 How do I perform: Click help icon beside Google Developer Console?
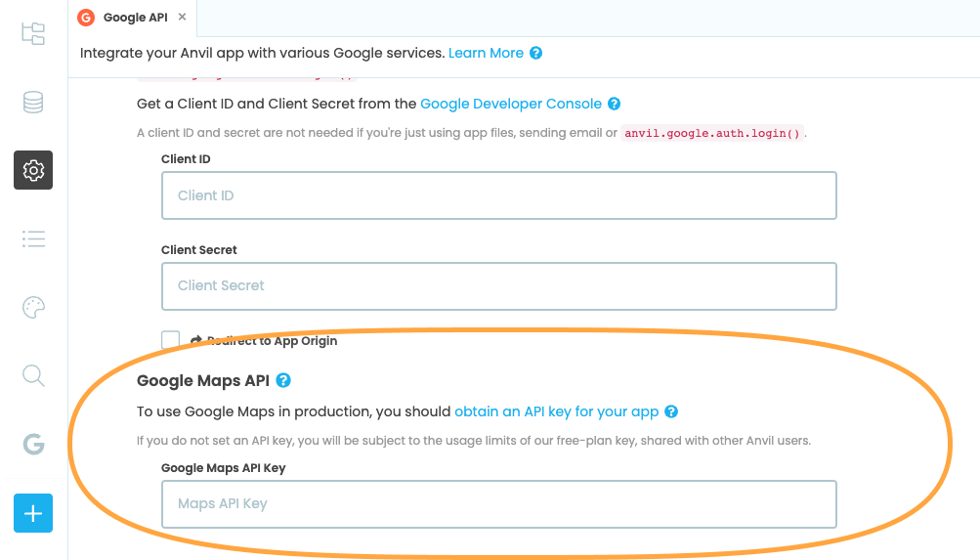coord(614,104)
